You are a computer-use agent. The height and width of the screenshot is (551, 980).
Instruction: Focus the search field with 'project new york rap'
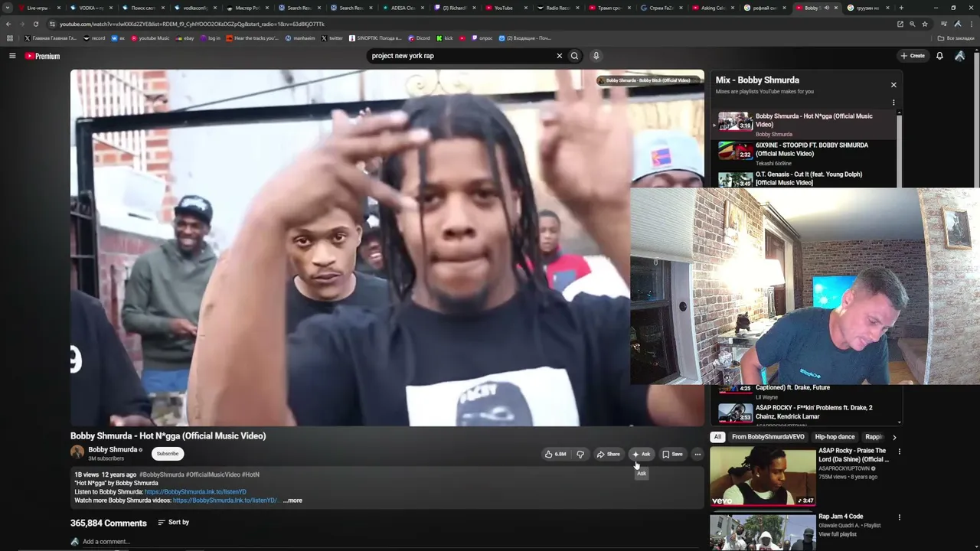tap(461, 56)
